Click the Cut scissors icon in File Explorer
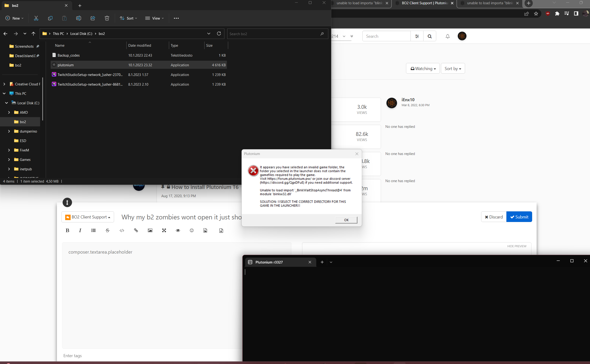Image resolution: width=590 pixels, height=364 pixels. (x=36, y=18)
